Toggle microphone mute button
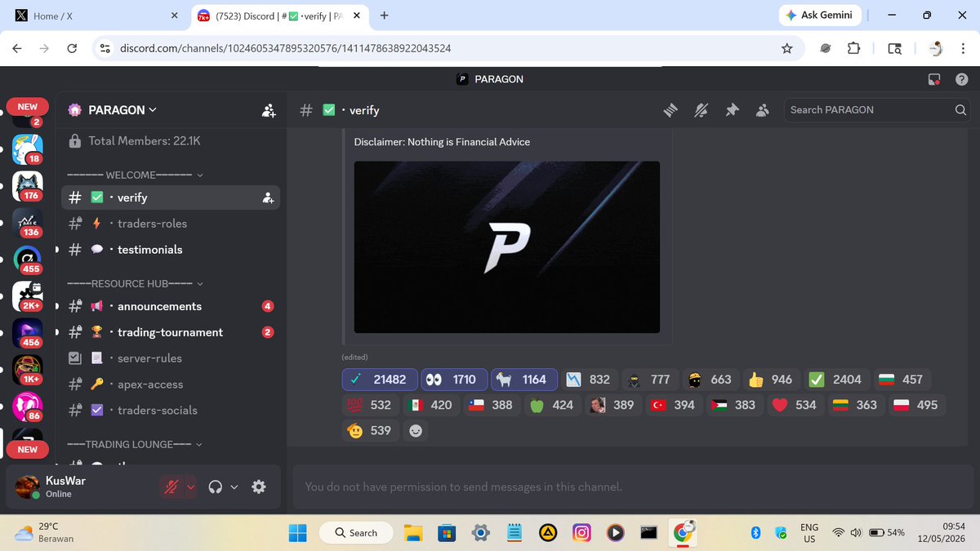Screen dimensions: 980x551 pyautogui.click(x=172, y=487)
